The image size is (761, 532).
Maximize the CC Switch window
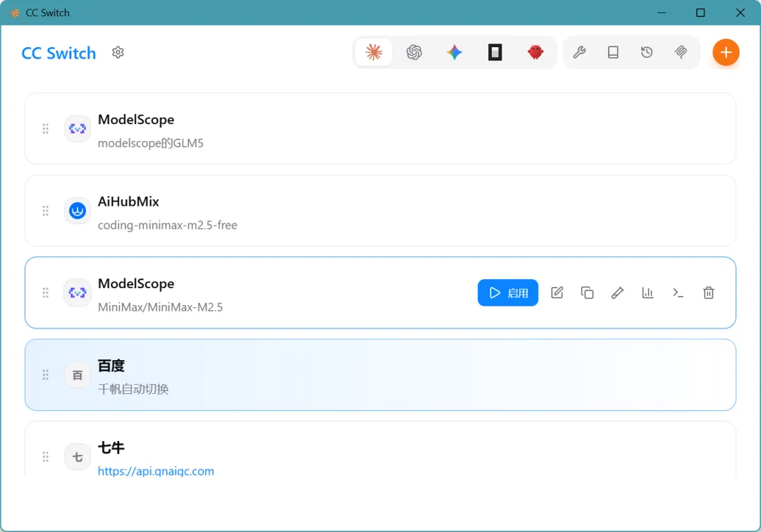tap(700, 13)
